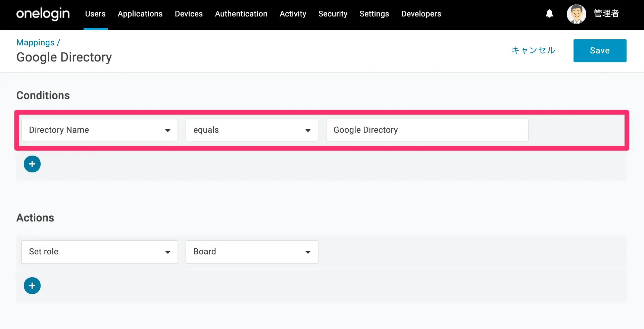Go to the Devices menu
This screenshot has height=329, width=644.
(189, 14)
